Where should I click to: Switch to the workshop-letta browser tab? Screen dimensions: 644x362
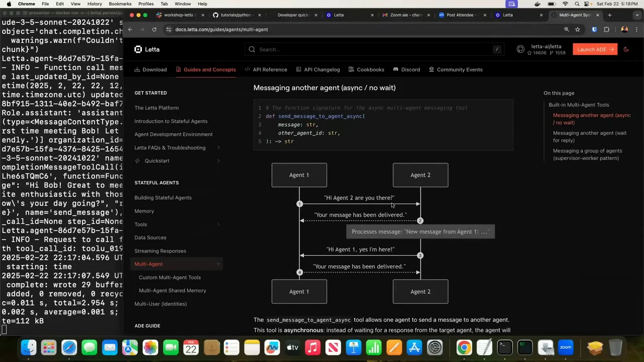(x=180, y=15)
